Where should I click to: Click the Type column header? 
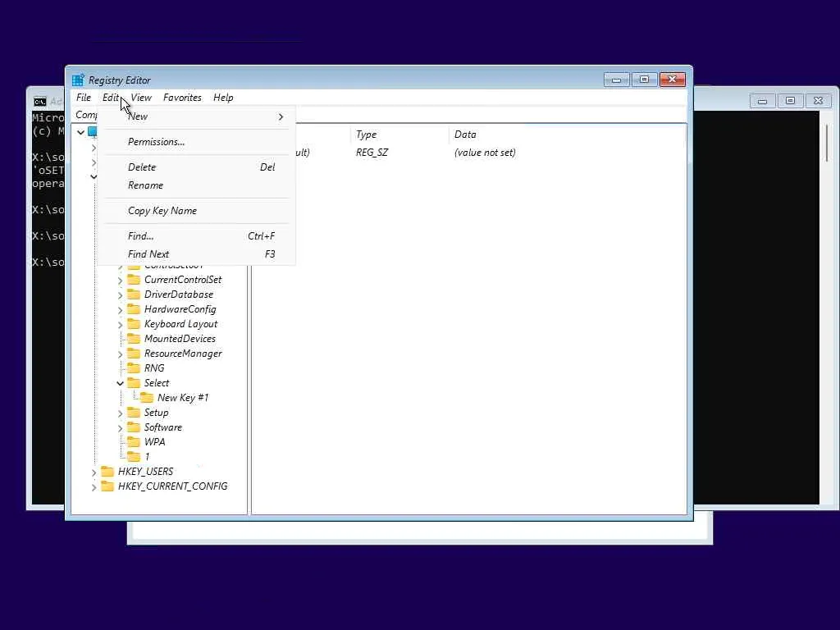[x=399, y=135]
